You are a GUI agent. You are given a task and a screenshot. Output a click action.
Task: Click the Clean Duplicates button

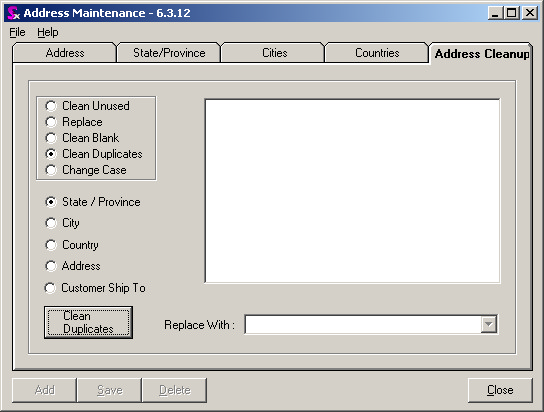pos(88,322)
